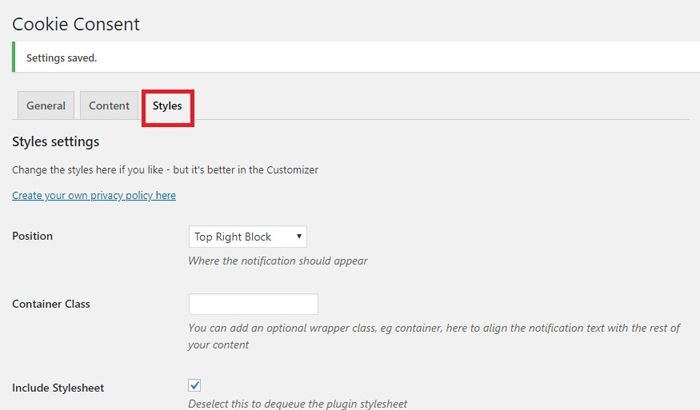Click the 'Change the styles here' paragraph

pyautogui.click(x=165, y=170)
